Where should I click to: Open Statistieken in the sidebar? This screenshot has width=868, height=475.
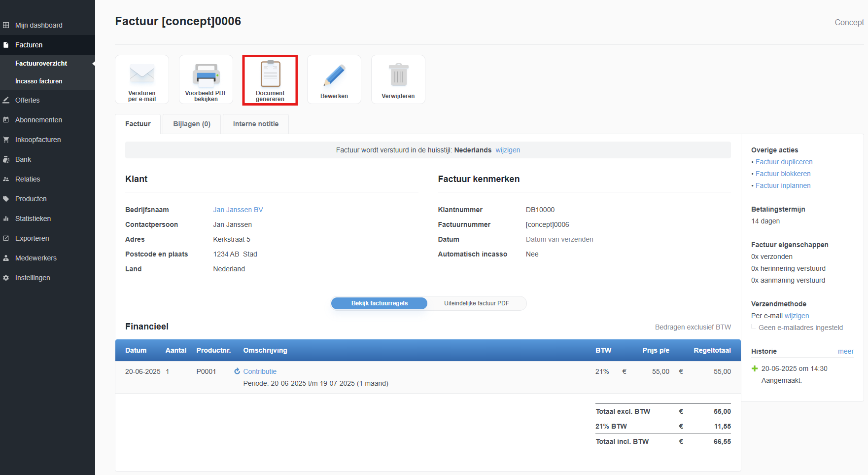click(33, 219)
